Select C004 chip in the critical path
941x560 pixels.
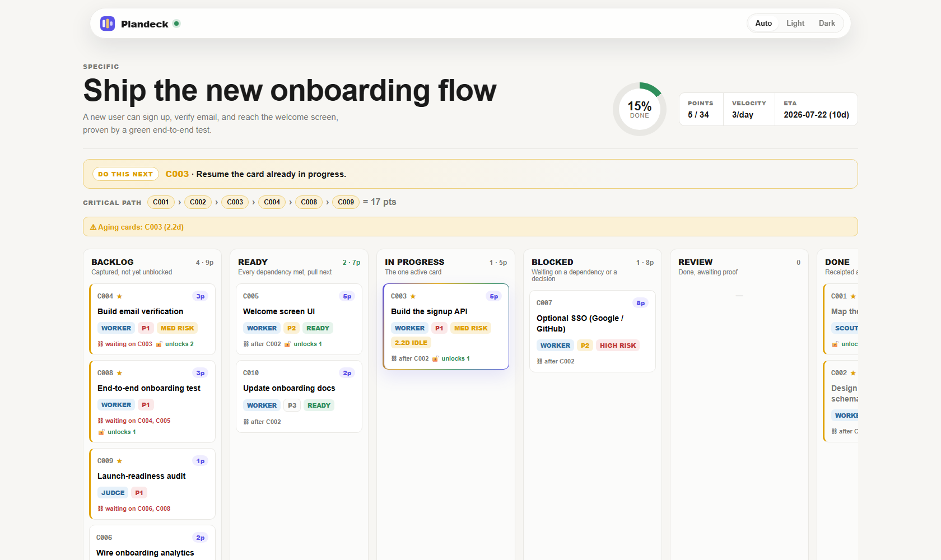[x=272, y=202]
